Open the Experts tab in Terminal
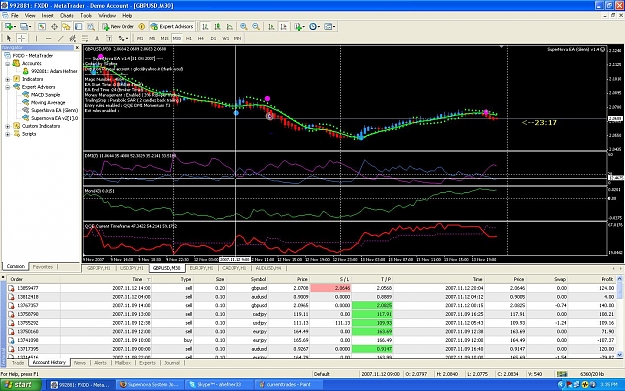The height and width of the screenshot is (391, 625). click(x=147, y=363)
